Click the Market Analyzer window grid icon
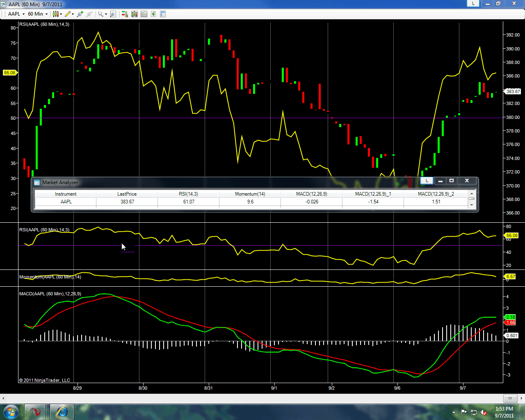525x420 pixels. coord(37,183)
